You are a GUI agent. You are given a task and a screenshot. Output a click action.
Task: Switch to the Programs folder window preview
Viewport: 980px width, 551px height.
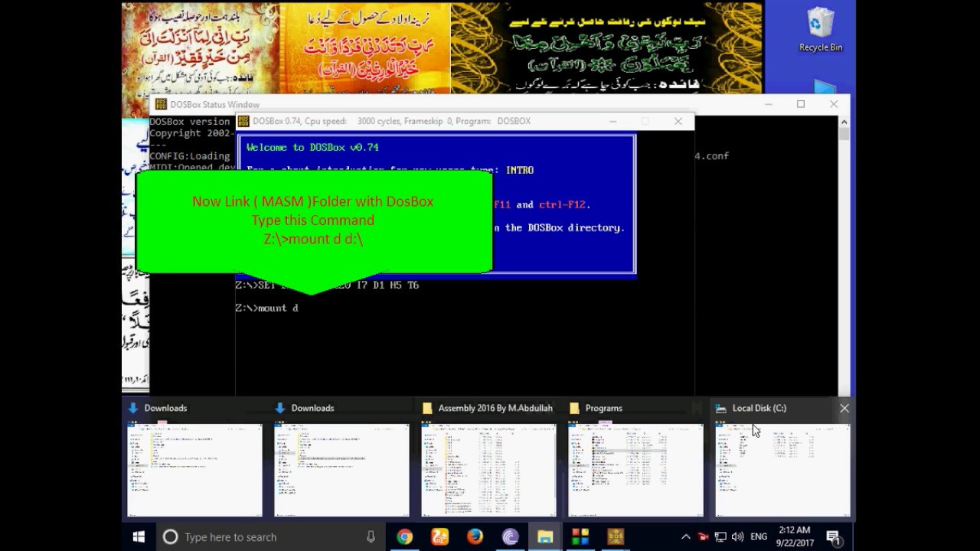635,470
